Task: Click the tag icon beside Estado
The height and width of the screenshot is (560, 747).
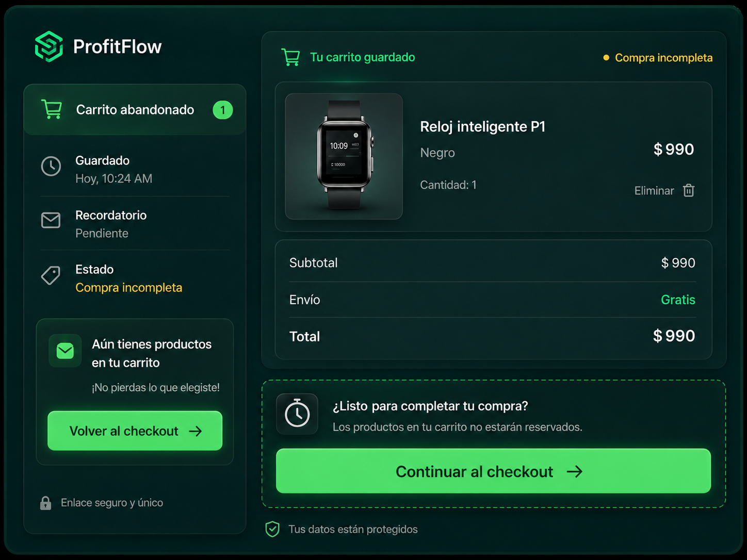Action: [x=51, y=275]
